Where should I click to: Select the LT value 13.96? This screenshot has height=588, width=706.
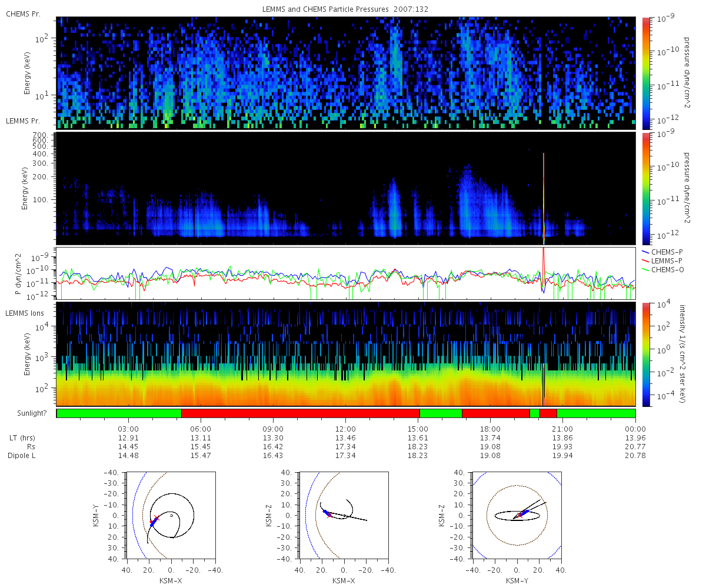click(x=635, y=438)
